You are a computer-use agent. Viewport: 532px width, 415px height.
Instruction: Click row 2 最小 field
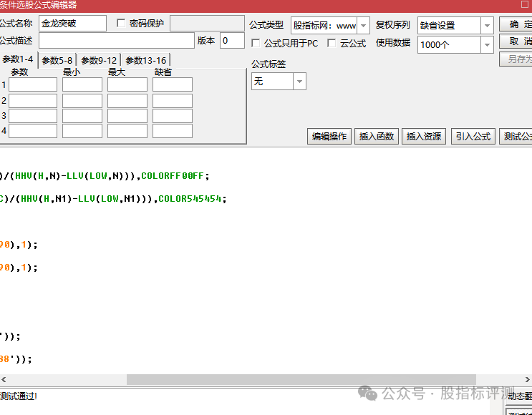tap(82, 101)
